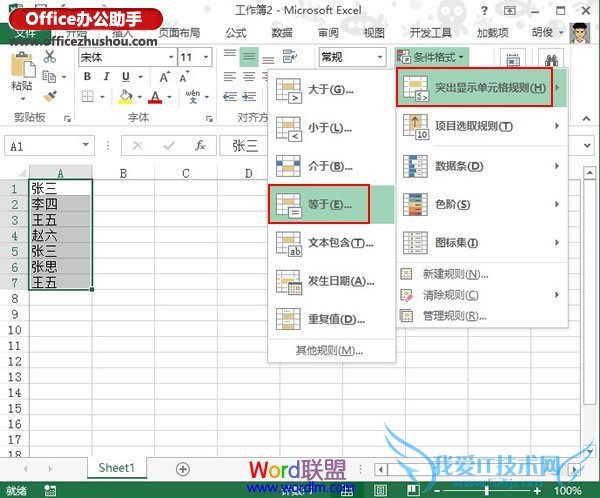Select 文本包含(T)... rule

click(x=331, y=243)
